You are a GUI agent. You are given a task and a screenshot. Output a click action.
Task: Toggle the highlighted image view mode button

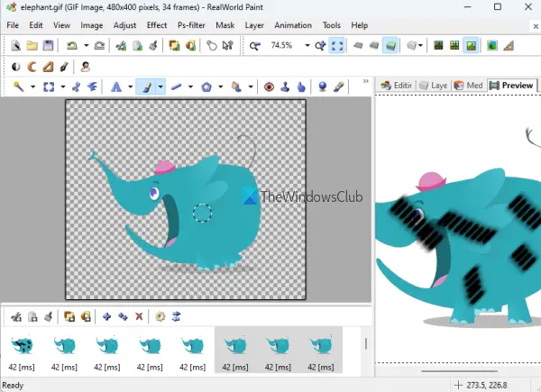472,46
